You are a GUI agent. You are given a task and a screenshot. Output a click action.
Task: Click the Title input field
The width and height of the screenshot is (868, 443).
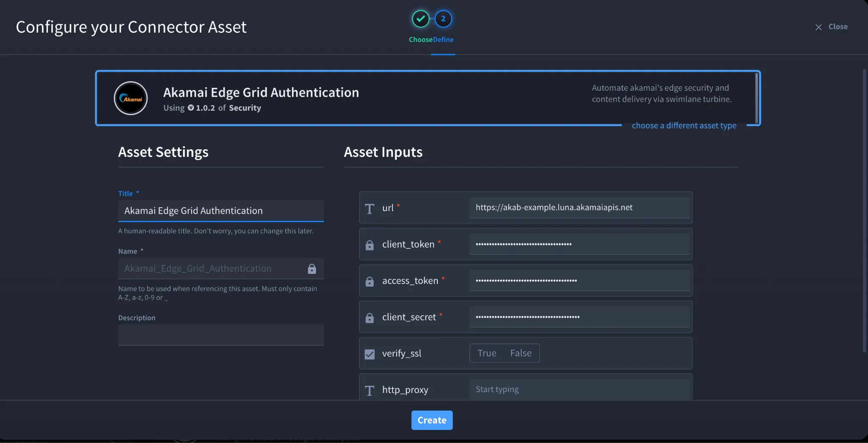(x=221, y=211)
